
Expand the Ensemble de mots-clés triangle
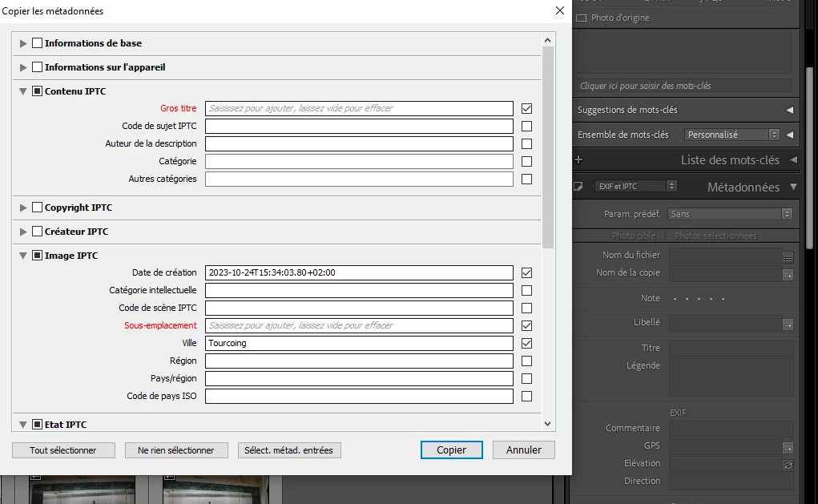[790, 135]
